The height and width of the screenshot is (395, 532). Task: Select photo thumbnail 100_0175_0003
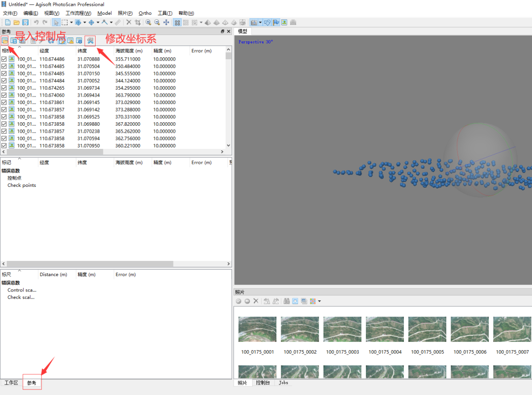(x=342, y=329)
